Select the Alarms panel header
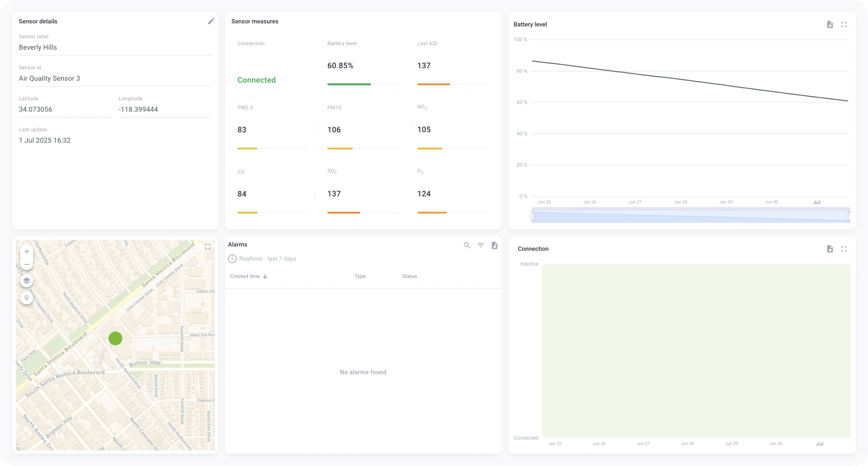 pos(238,244)
